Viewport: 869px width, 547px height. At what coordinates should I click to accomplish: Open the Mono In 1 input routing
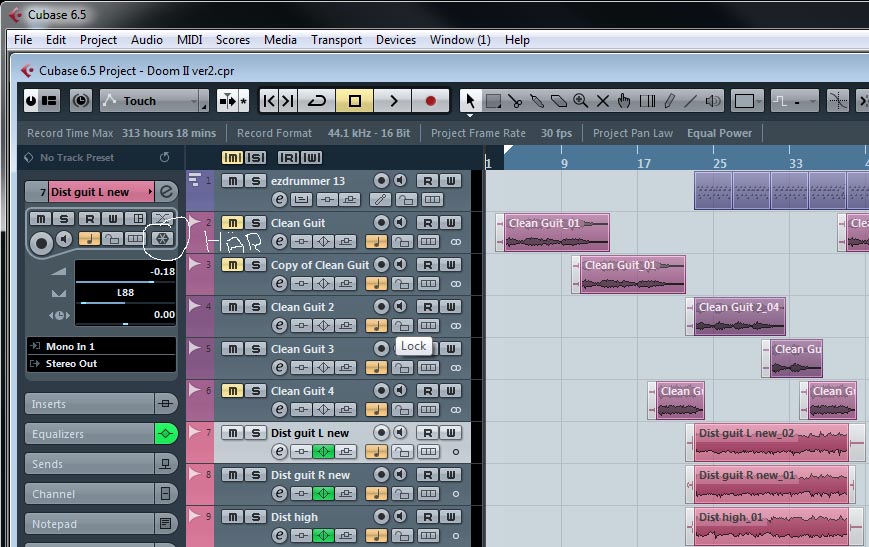click(x=101, y=346)
